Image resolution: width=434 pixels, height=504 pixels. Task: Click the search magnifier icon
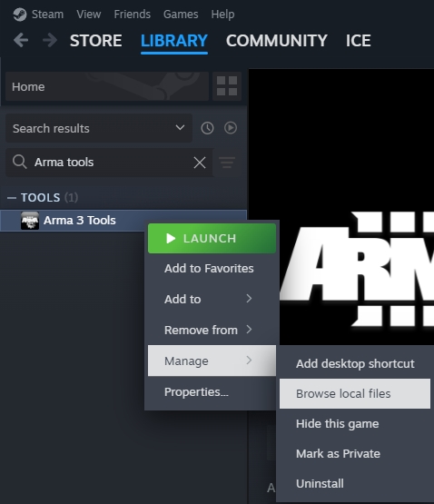[x=20, y=162]
